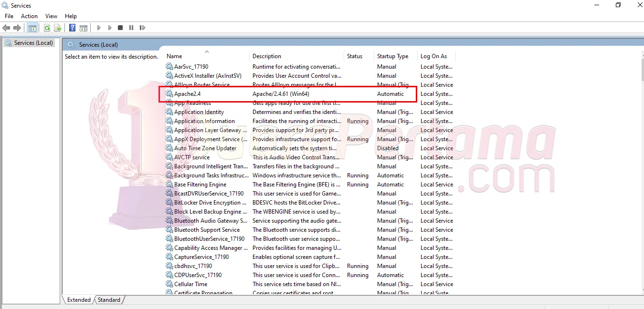Open the Action menu
Image resolution: width=644 pixels, height=309 pixels.
tap(29, 16)
